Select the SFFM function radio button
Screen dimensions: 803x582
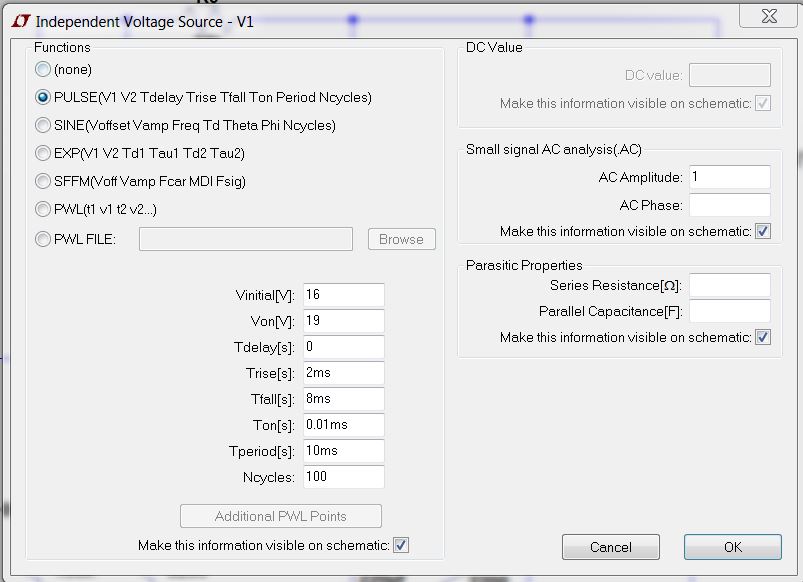pyautogui.click(x=43, y=181)
